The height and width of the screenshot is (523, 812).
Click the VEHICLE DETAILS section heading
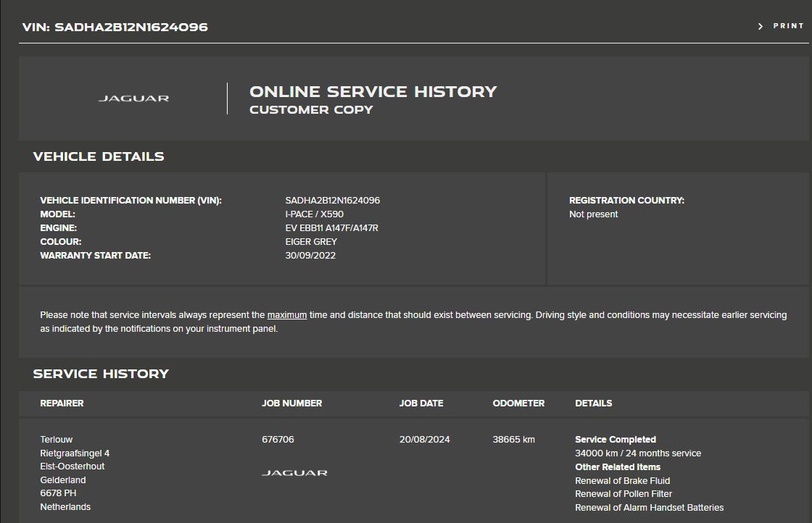tap(99, 156)
